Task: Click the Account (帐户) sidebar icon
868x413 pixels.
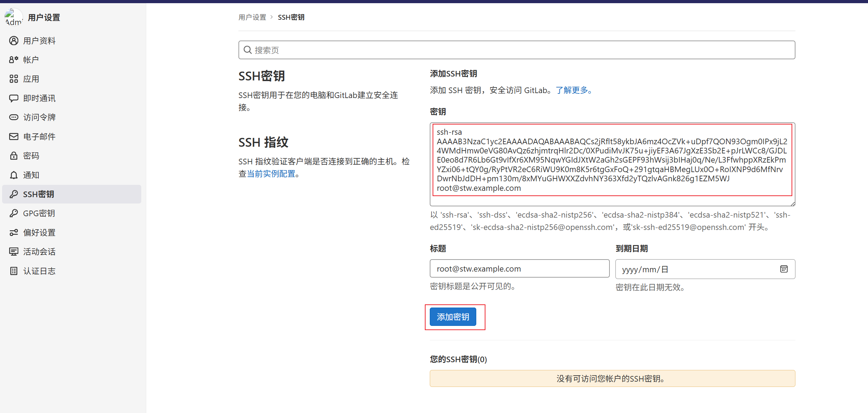Action: click(x=14, y=60)
